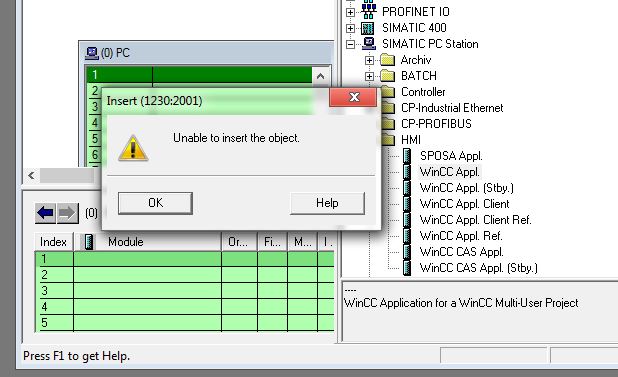Expand the PROFINET IO tree node
The height and width of the screenshot is (377, 618).
pyautogui.click(x=350, y=12)
